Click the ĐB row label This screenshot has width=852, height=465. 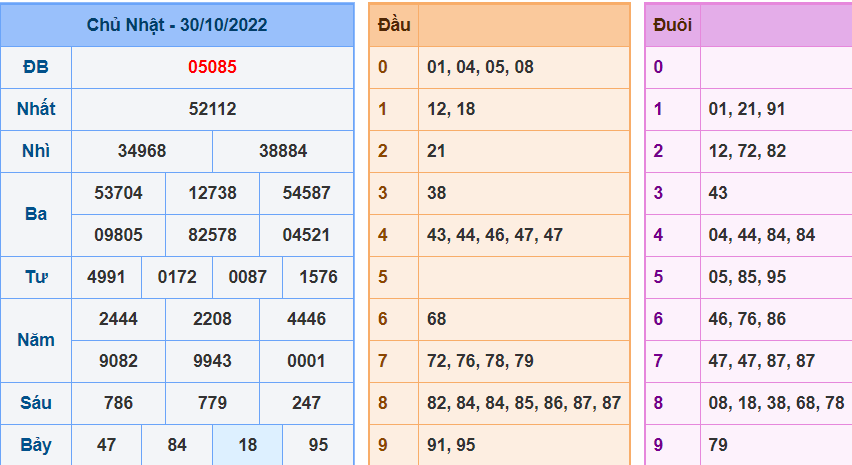pos(36,67)
